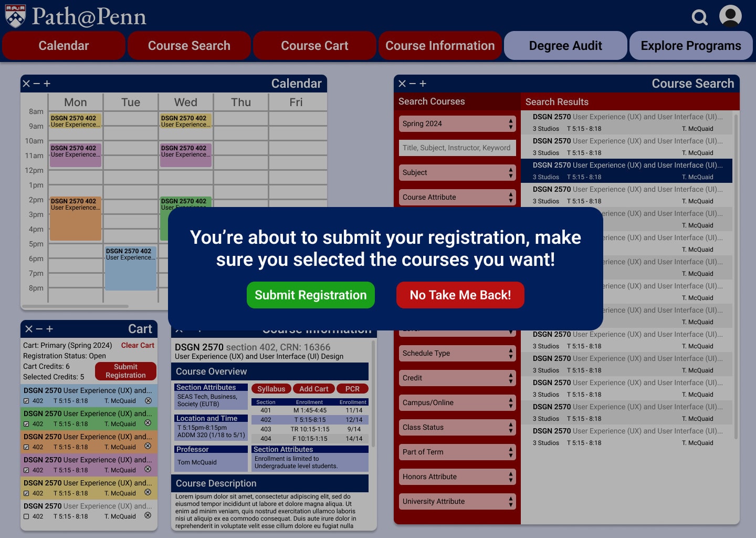Check the white cart course checkbox
This screenshot has height=538, width=756.
[x=26, y=516]
